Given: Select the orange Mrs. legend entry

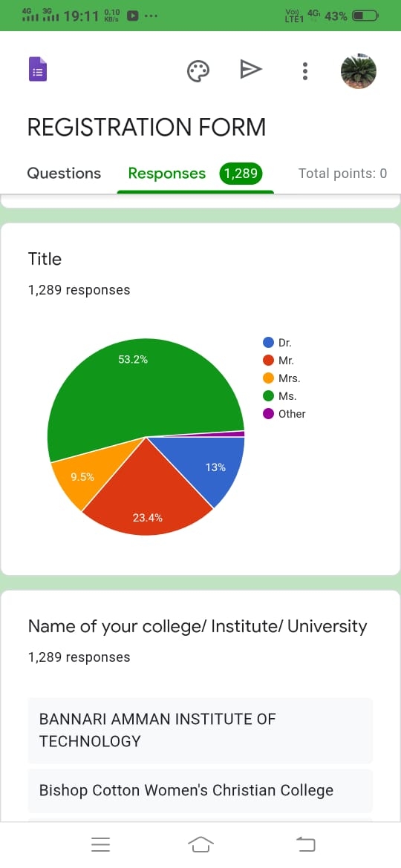Looking at the screenshot, I should click(281, 378).
